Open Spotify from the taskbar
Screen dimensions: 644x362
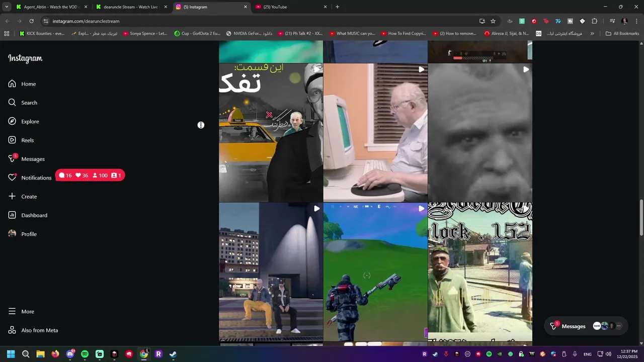[x=85, y=354]
